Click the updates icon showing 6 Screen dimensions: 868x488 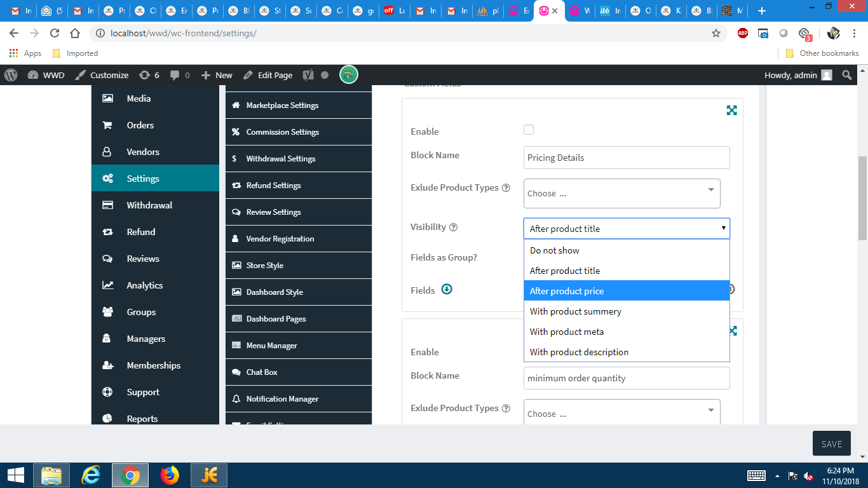coord(149,75)
